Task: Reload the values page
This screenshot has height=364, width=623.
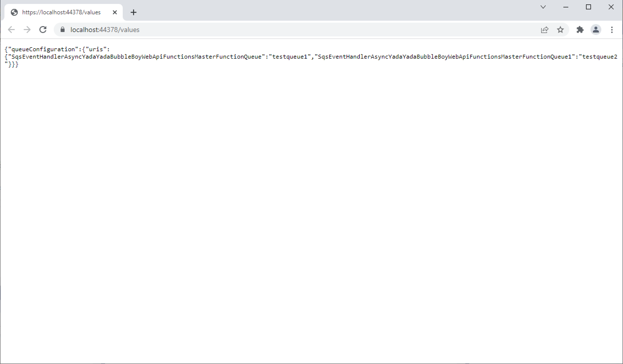Action: [x=43, y=29]
